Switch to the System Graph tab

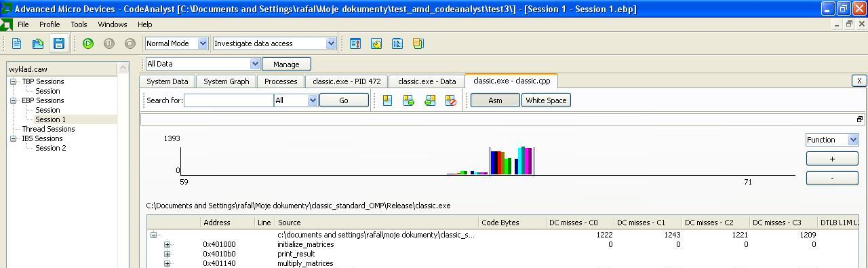226,81
